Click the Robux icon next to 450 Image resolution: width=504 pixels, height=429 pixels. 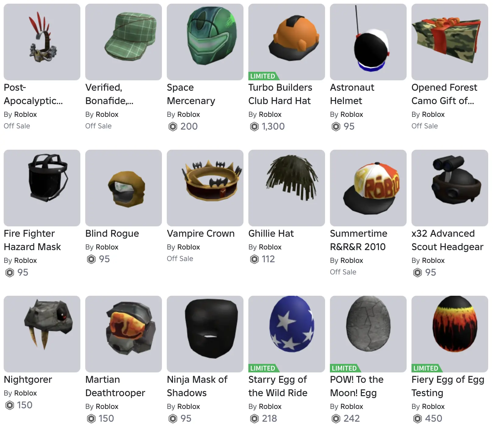click(x=417, y=419)
